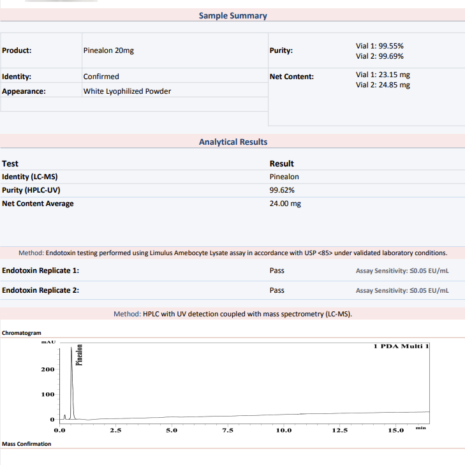Click Assay Sensitivity text for Replicate 1

tap(402, 271)
